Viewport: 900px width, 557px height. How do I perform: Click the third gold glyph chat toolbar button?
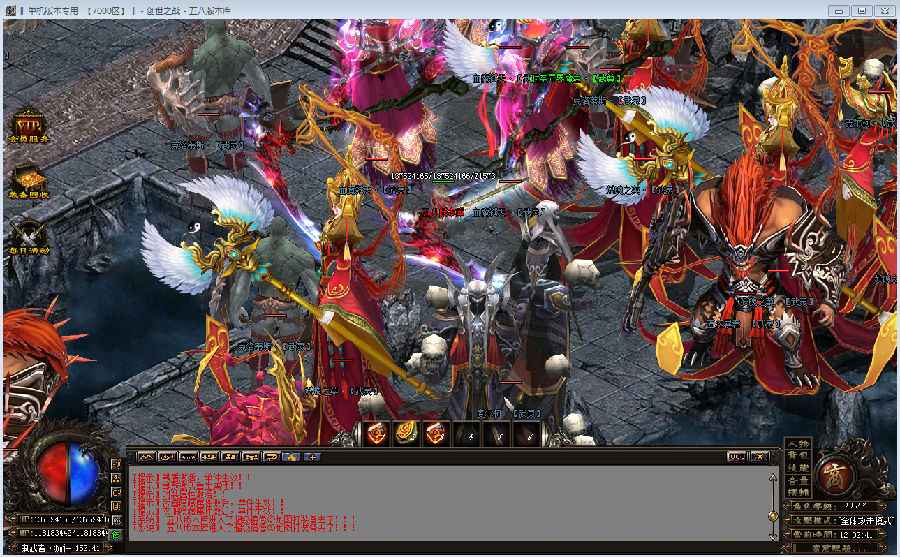(188, 457)
